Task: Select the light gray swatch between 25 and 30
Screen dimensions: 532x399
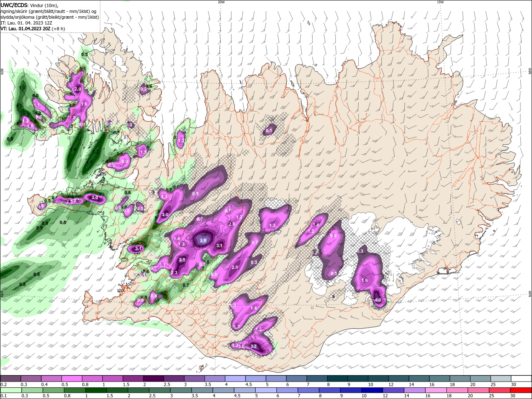Action: [501, 379]
